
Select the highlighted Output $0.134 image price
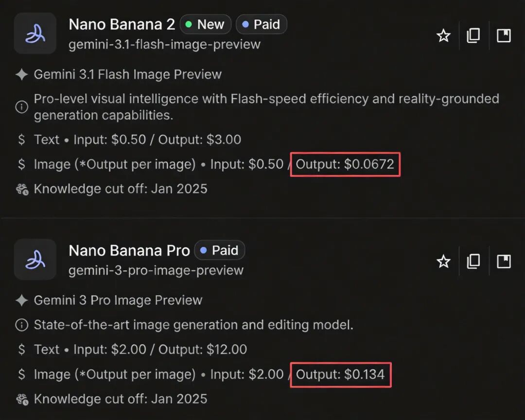(x=341, y=374)
